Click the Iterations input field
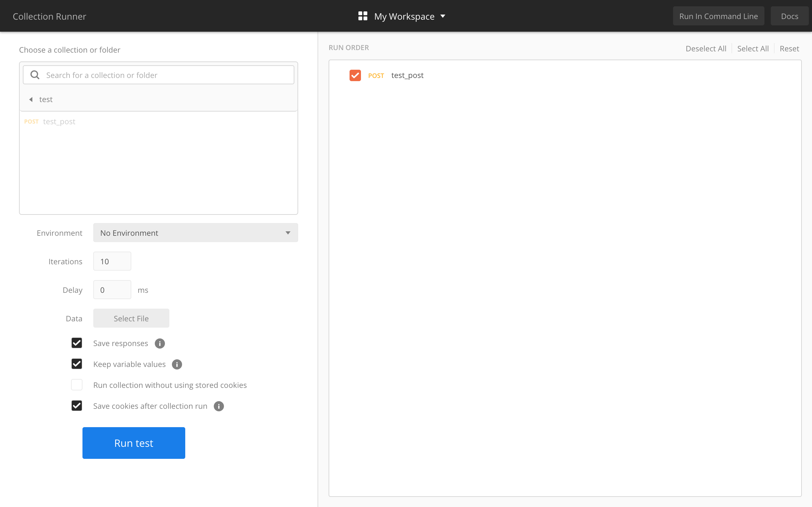Screen dimensions: 812x507 pyautogui.click(x=112, y=261)
